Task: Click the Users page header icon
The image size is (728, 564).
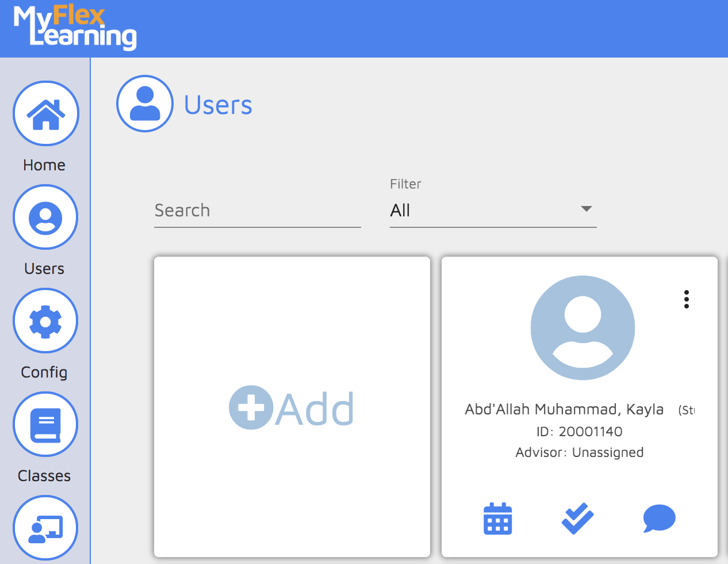Action: pyautogui.click(x=145, y=104)
